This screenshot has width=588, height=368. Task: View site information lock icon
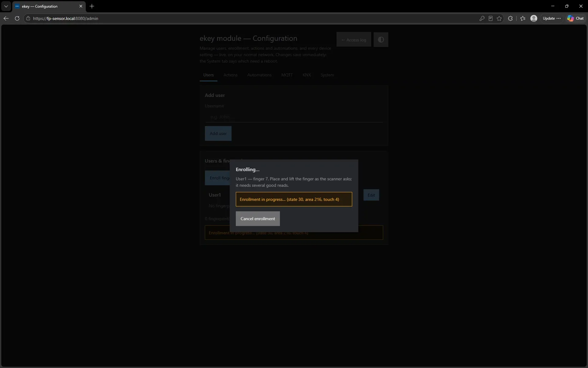(x=28, y=18)
